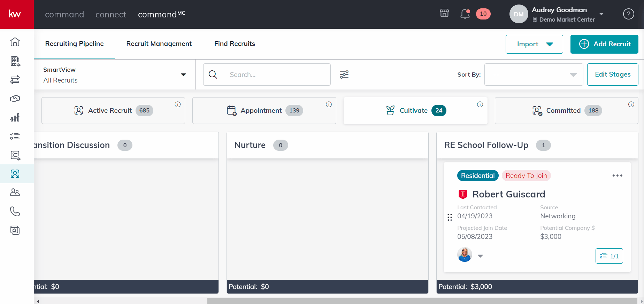Select the Committed stage tab

(x=567, y=110)
